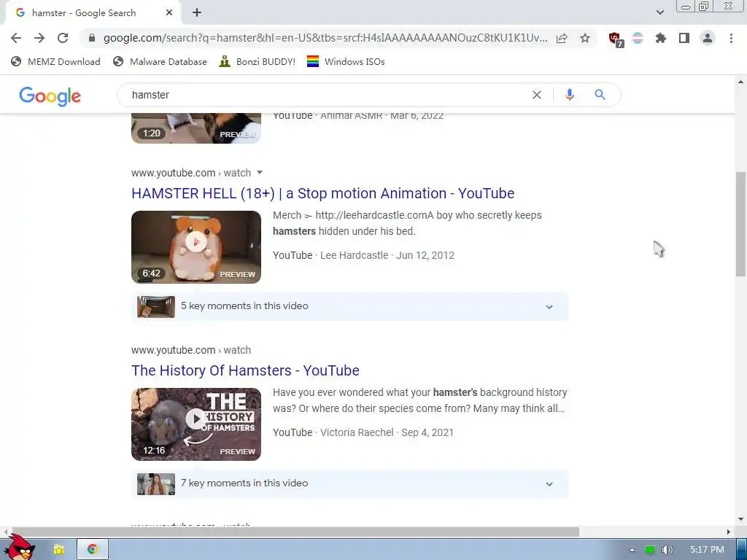The height and width of the screenshot is (560, 747).
Task: Click the vertical scrollbar down arrow
Action: [740, 518]
